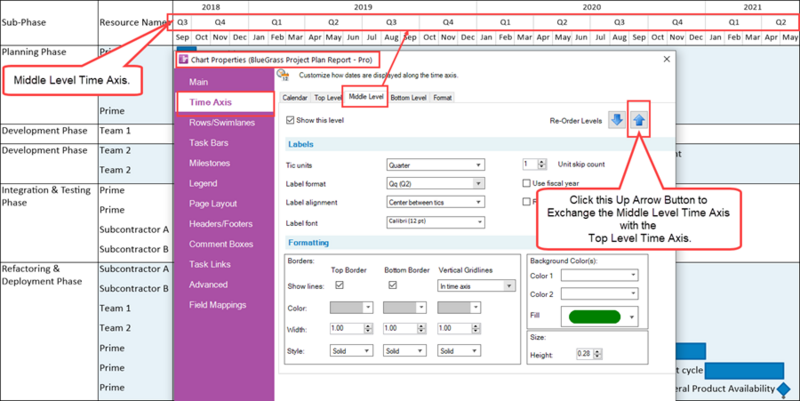Choose Background Color 2 swatch
This screenshot has width=800, height=401.
[x=599, y=294]
